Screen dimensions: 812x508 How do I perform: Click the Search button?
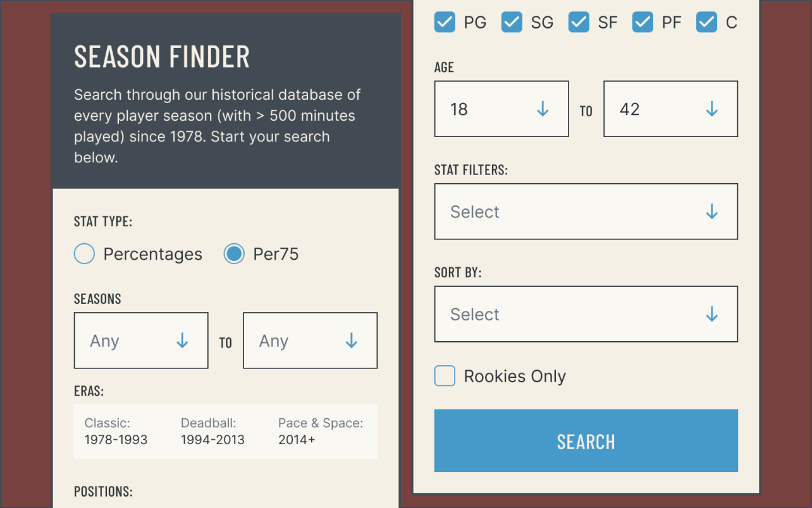[x=586, y=441]
